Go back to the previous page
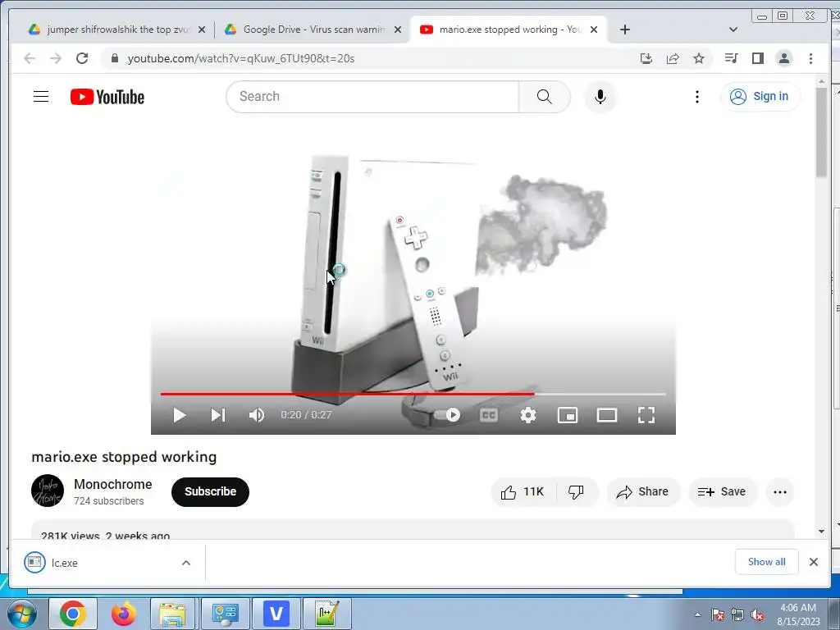This screenshot has width=840, height=630. point(30,58)
